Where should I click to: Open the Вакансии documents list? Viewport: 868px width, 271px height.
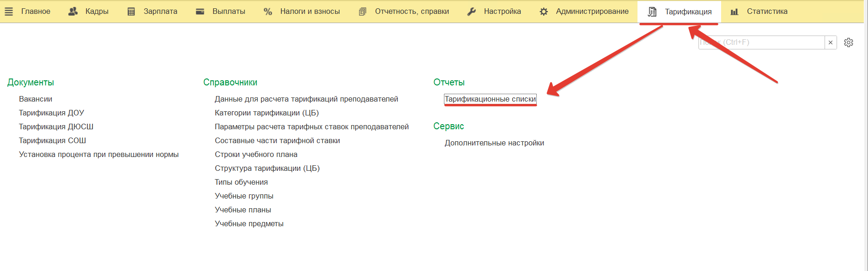pos(36,99)
